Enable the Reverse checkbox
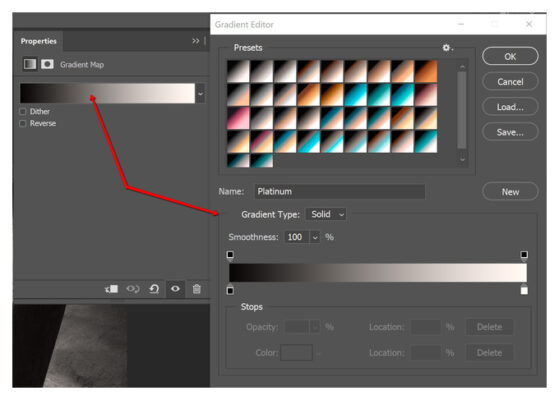 tap(23, 124)
